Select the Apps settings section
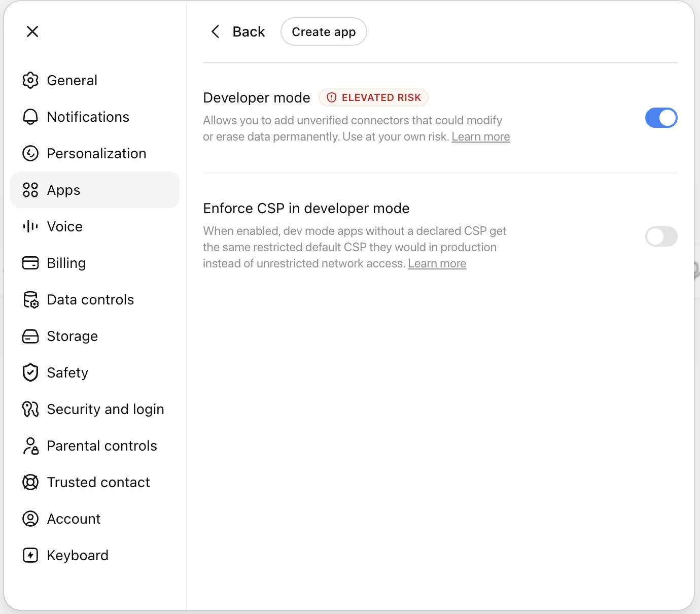The width and height of the screenshot is (700, 614). click(95, 190)
